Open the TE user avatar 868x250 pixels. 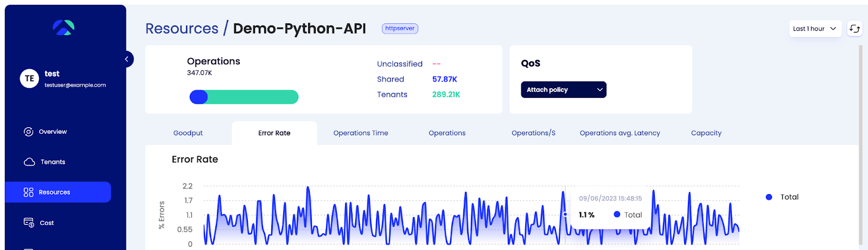click(29, 78)
